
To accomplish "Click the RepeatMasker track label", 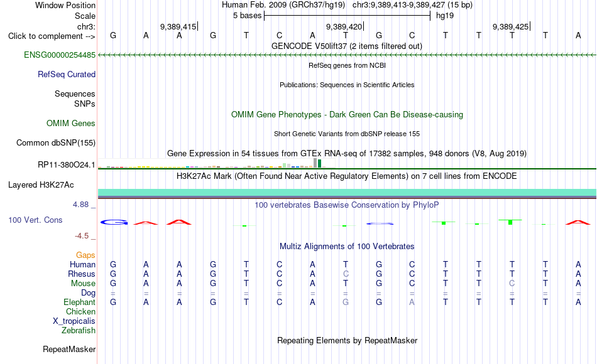I will [x=69, y=349].
